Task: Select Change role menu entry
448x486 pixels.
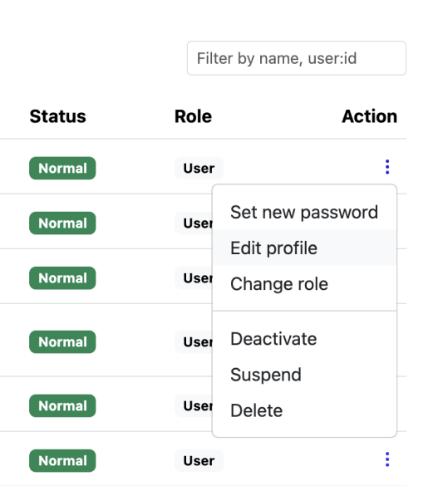Action: click(304, 284)
